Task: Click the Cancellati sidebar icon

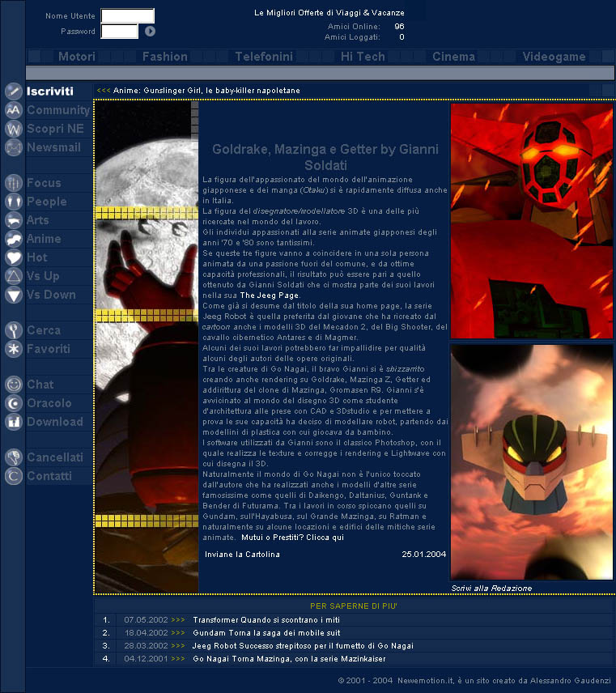Action: [x=14, y=457]
